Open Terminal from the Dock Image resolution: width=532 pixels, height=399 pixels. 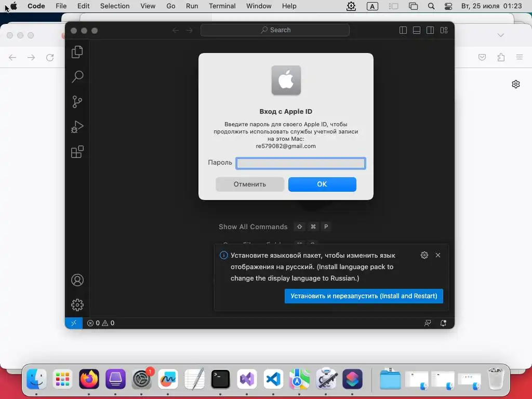click(220, 379)
